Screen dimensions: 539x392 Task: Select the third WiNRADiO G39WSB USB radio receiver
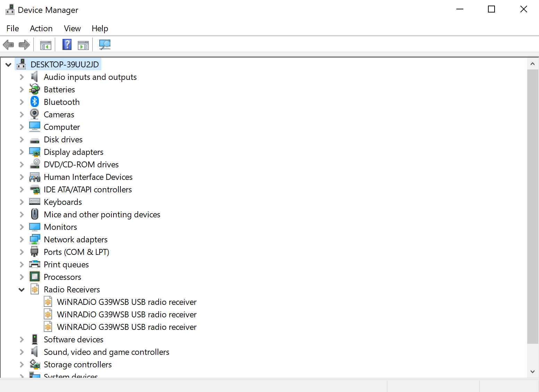point(127,327)
